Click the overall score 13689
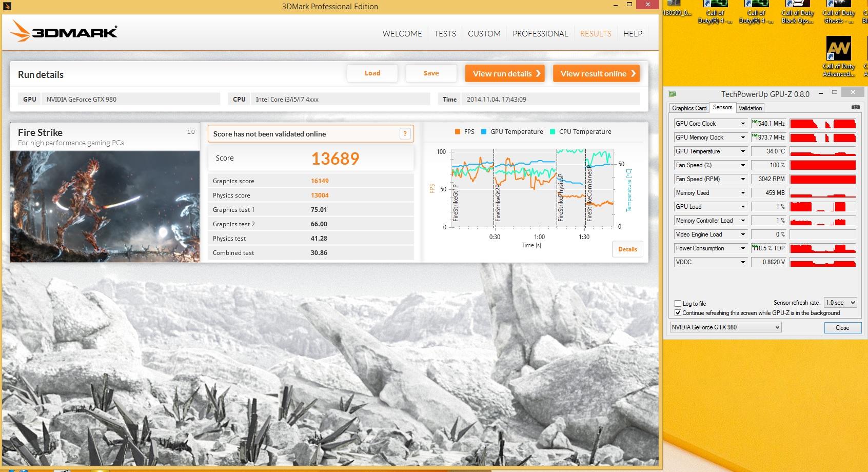The width and height of the screenshot is (868, 472). 335,159
